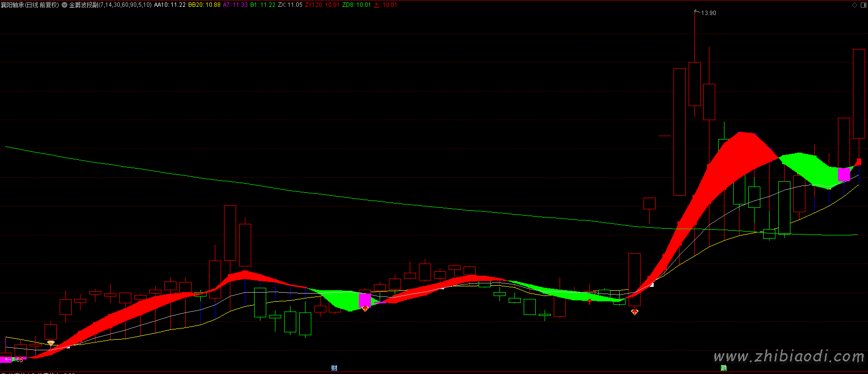Click the green ZD8: 10.01 value
The width and height of the screenshot is (868, 374).
click(356, 5)
